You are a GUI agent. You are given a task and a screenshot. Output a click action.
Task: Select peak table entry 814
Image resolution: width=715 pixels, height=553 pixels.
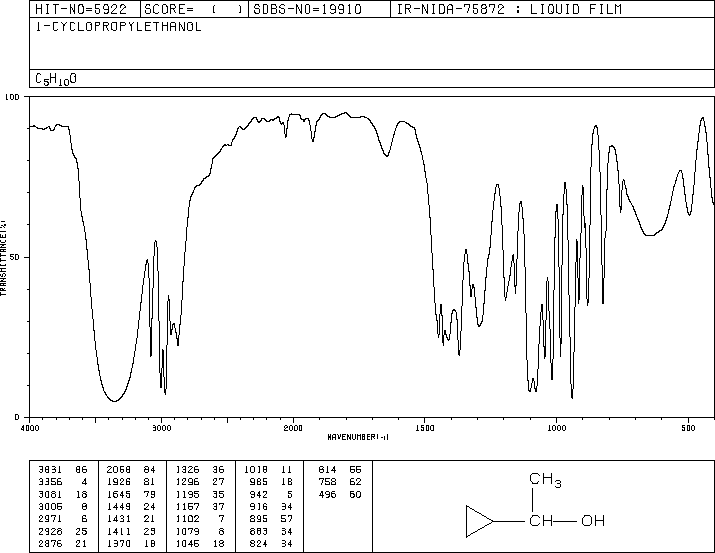click(340, 470)
